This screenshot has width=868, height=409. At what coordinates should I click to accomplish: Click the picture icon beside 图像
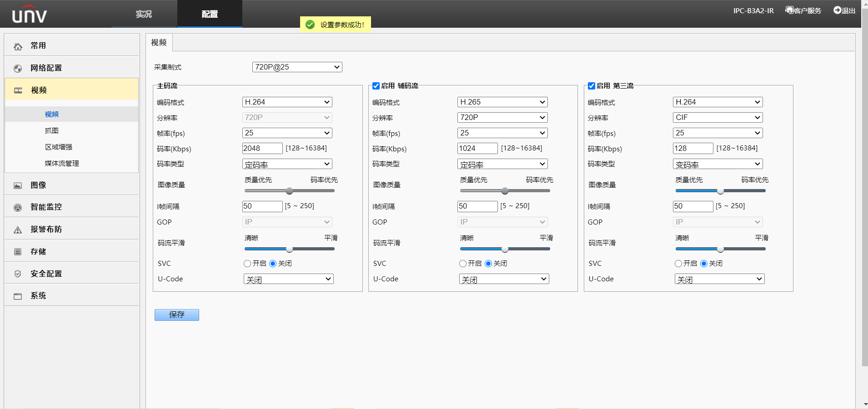point(18,185)
